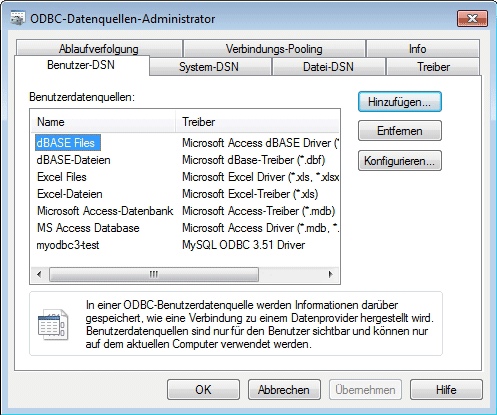The image size is (497, 415).
Task: Click the Entfernen button
Action: [400, 131]
